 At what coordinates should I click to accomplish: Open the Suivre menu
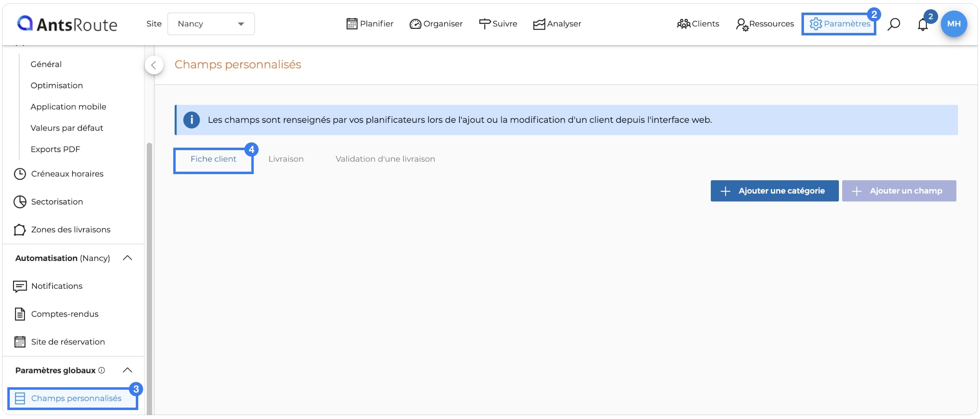(498, 24)
